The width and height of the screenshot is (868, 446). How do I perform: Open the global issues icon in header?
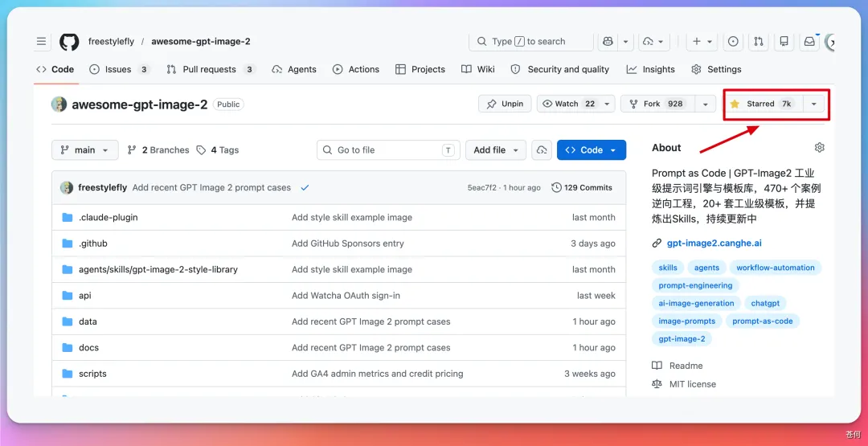click(x=733, y=42)
